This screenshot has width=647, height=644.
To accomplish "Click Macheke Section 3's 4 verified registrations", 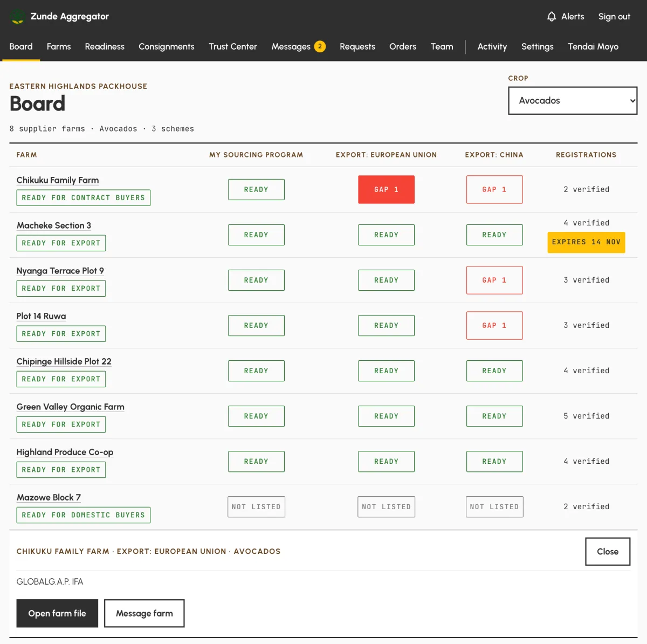I will [586, 223].
